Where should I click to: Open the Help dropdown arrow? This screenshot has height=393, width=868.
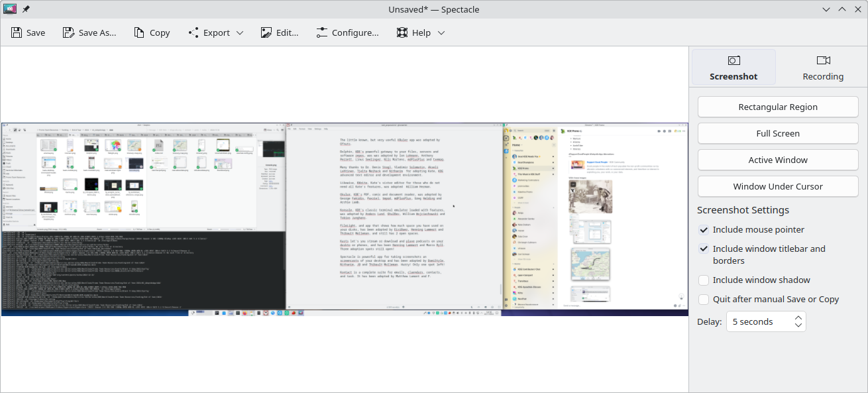[441, 32]
